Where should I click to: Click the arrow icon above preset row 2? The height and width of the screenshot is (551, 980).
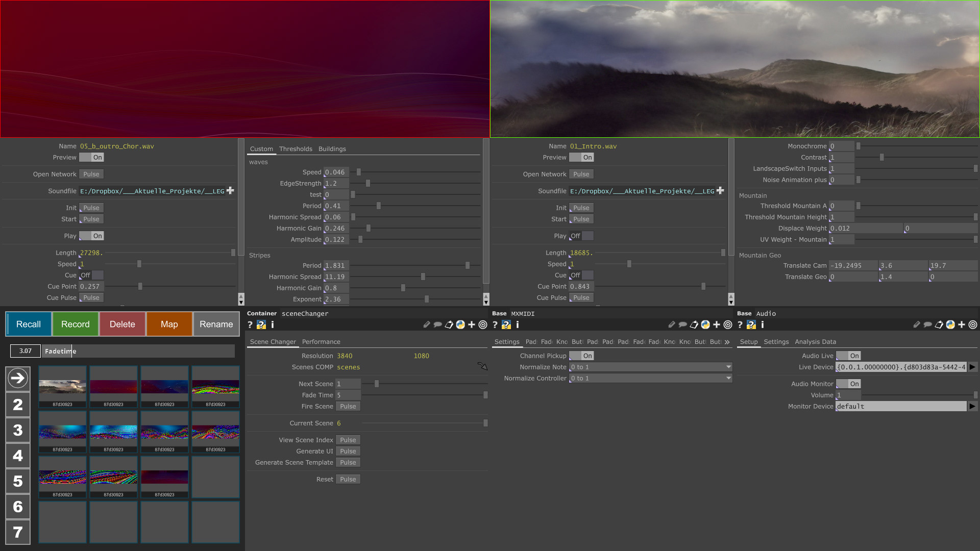(18, 378)
